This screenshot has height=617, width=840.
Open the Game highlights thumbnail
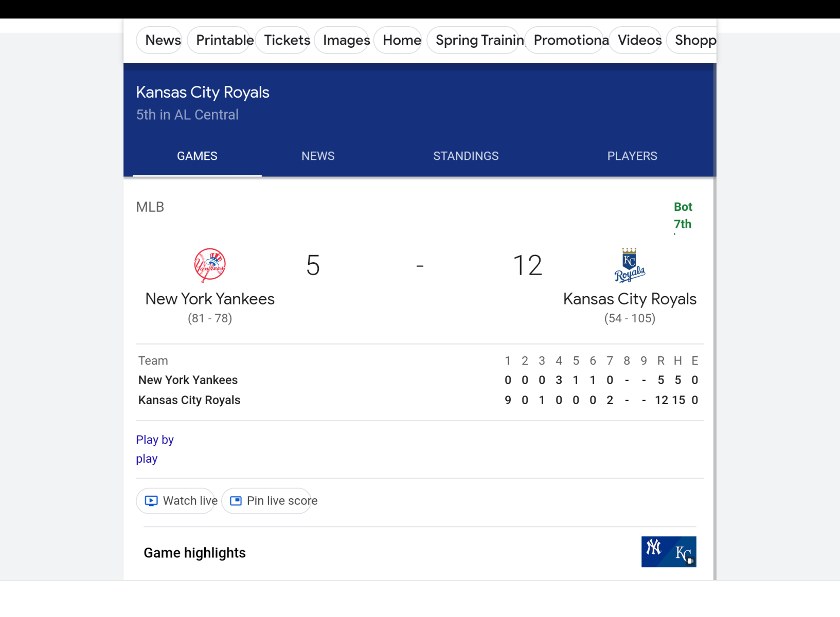pos(668,552)
